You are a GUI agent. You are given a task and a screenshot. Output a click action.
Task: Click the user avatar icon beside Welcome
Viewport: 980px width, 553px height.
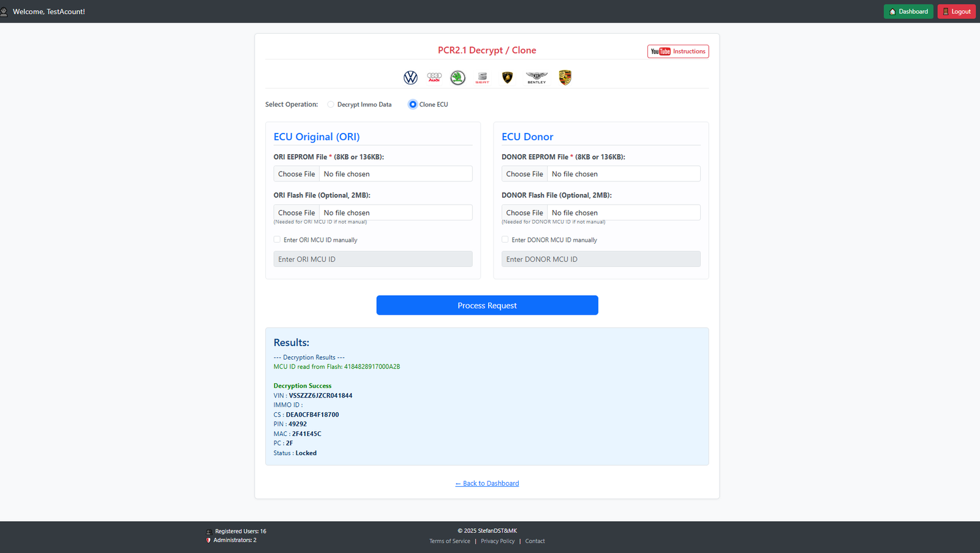(x=4, y=12)
